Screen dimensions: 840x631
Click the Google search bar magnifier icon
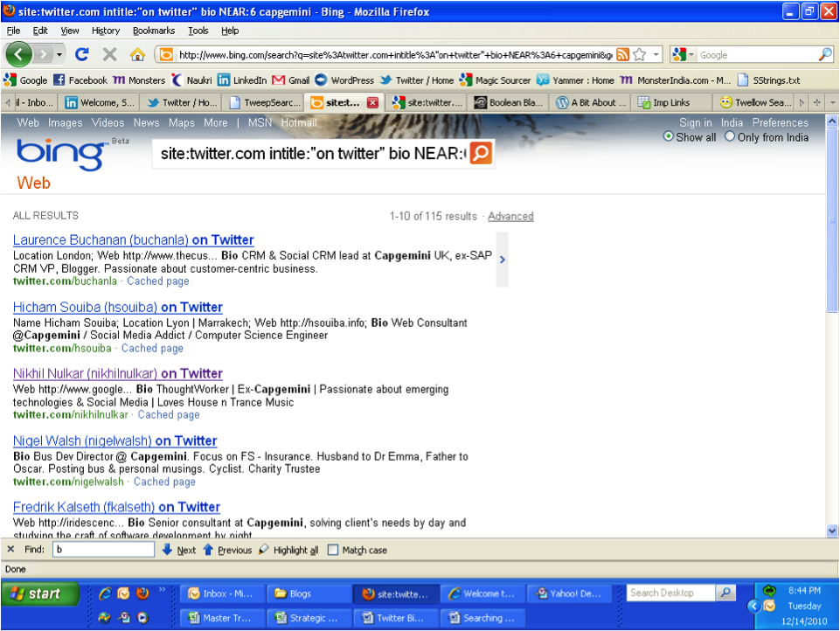click(825, 55)
